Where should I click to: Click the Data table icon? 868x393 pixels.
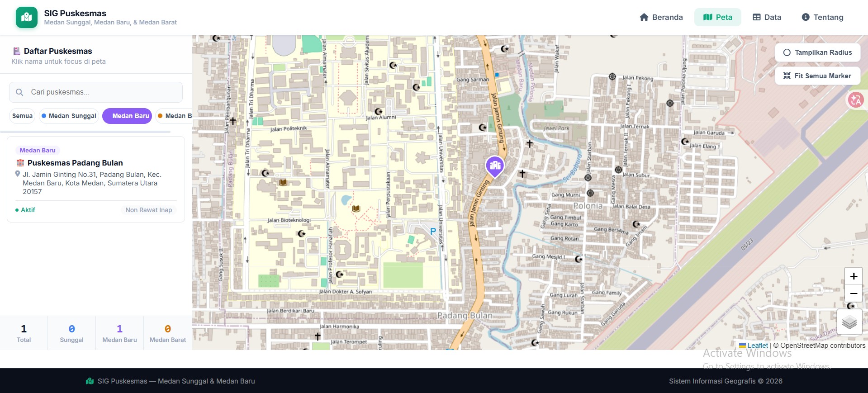(757, 17)
